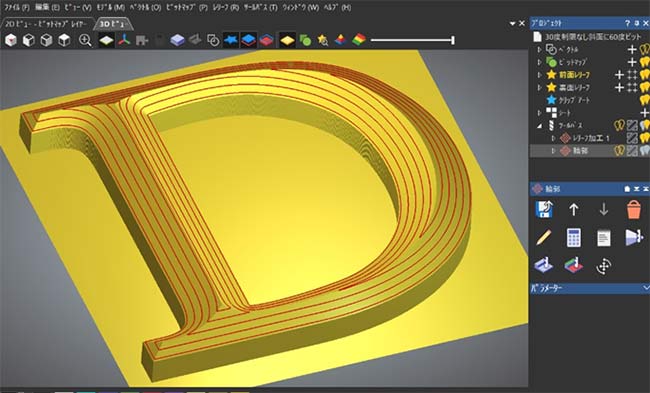Select the 裏面レリーフ tree item

pos(574,87)
